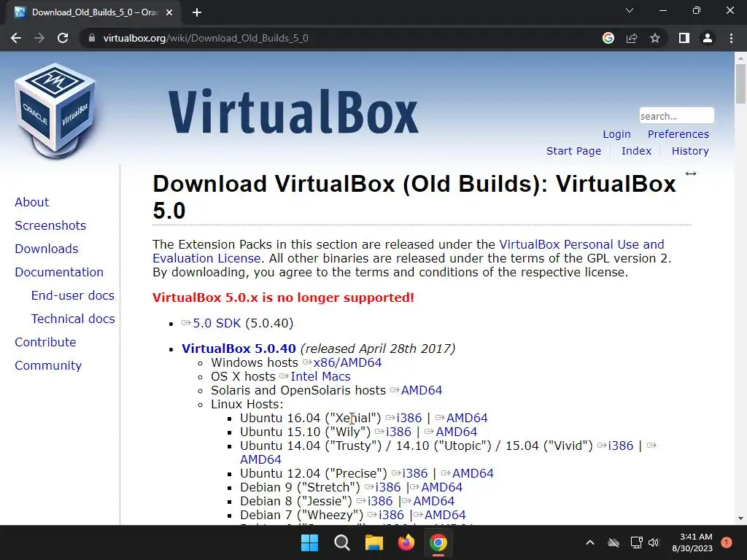Go to Start Page

click(x=573, y=151)
